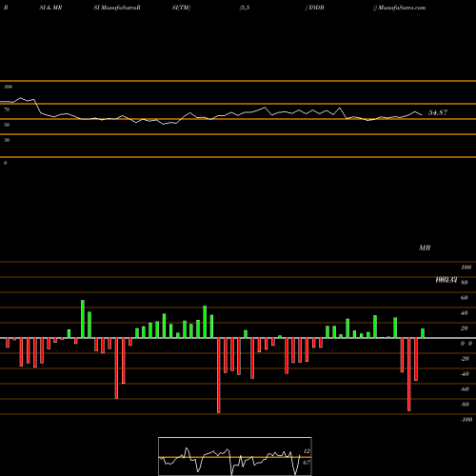Click the last green bar on the right
Screen dimensions: 476x476
[x=423, y=333]
